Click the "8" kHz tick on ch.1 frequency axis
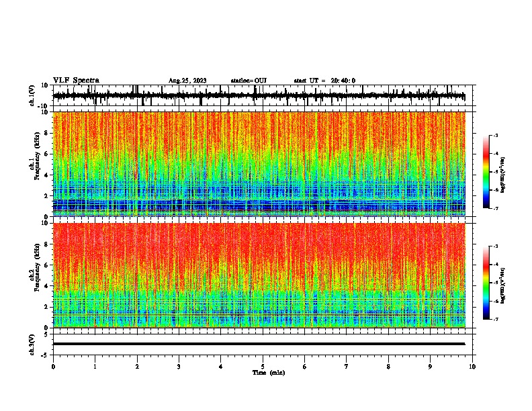Screen dimensions: 532x411 tap(47, 133)
